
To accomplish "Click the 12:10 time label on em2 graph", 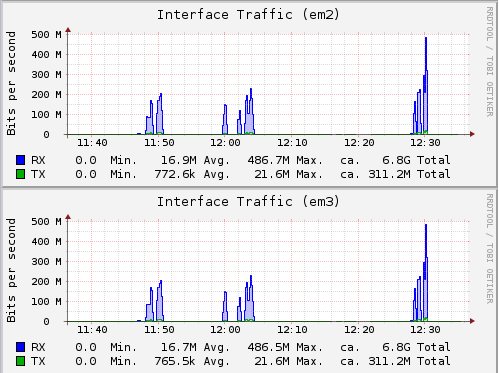I will click(x=292, y=143).
